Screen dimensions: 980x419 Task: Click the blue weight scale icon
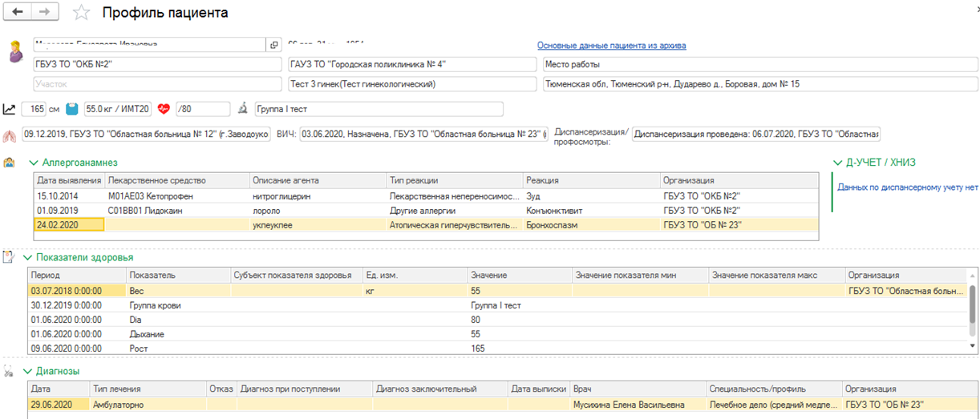(72, 109)
